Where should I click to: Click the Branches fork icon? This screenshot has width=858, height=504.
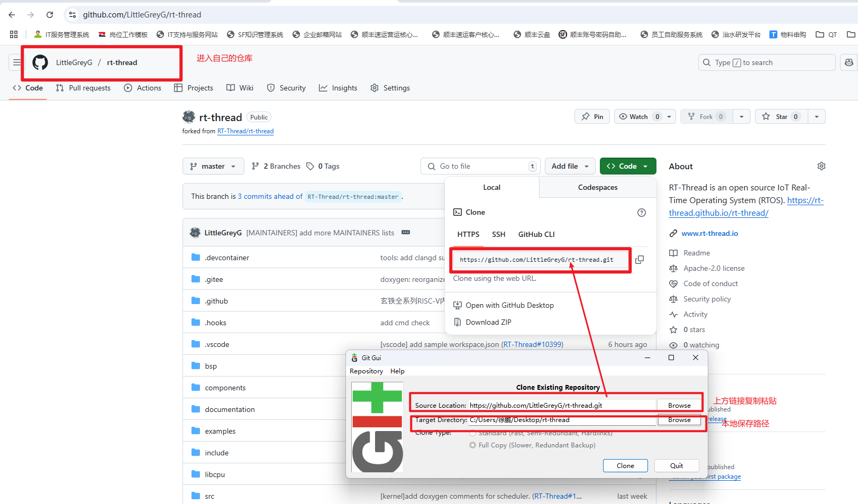[x=255, y=166]
